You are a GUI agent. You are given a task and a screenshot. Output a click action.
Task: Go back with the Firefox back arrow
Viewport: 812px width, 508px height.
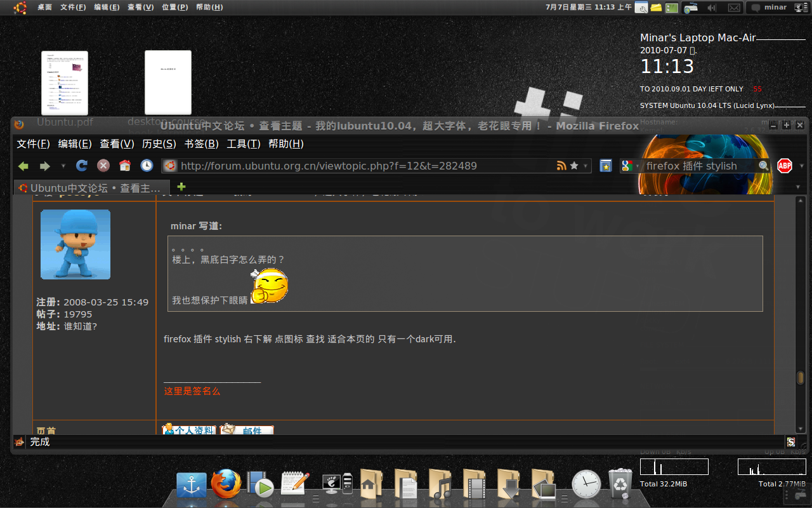23,166
